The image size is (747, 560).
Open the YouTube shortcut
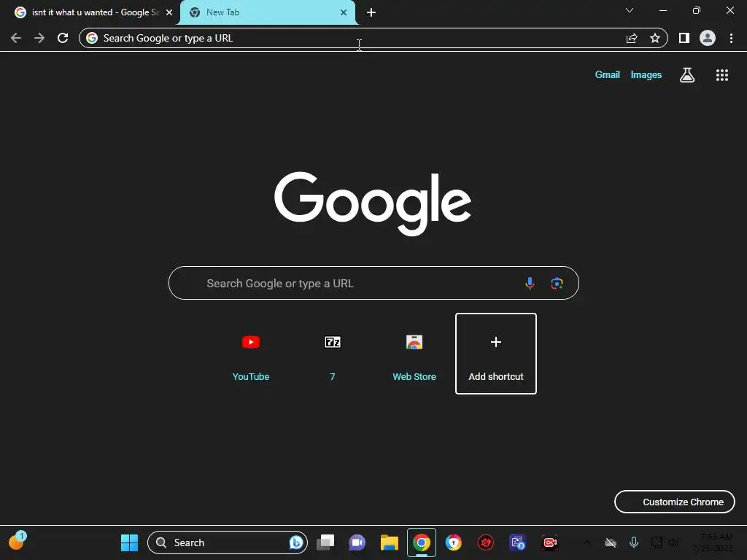point(251,354)
